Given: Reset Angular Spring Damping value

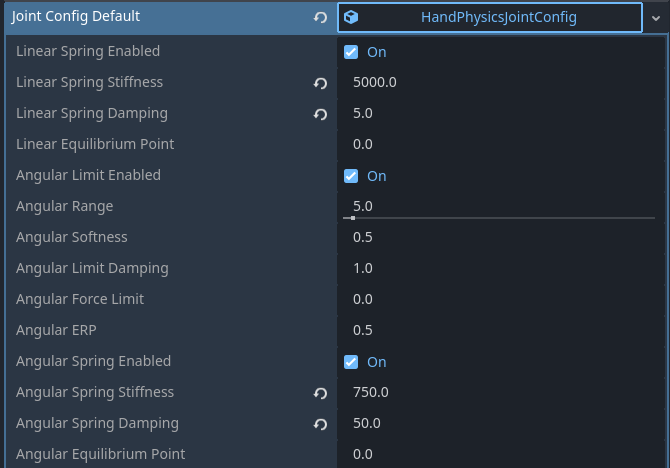Looking at the screenshot, I should [320, 424].
